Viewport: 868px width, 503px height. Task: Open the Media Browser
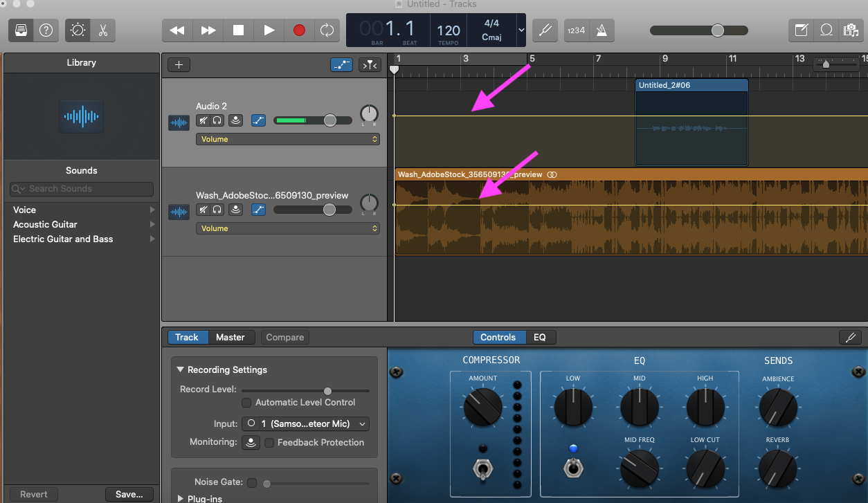coord(849,30)
